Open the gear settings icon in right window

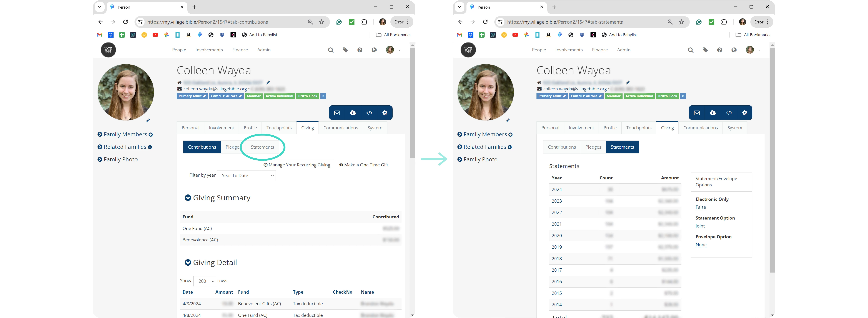pos(745,113)
